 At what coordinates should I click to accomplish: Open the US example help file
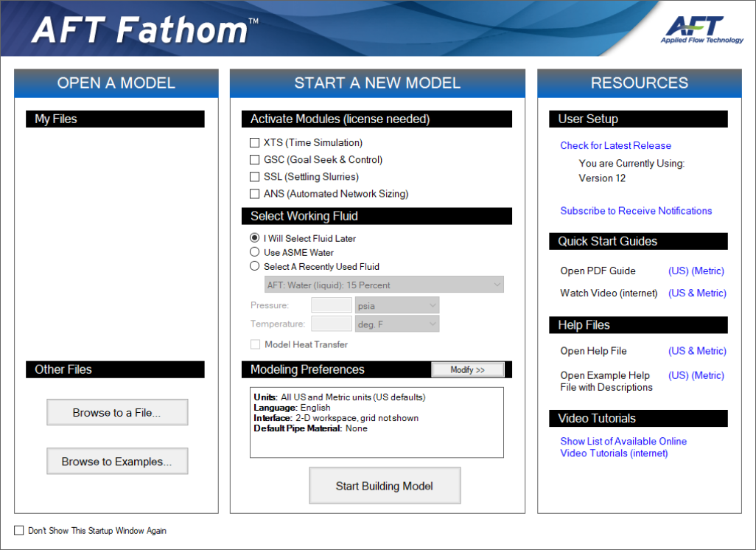pyautogui.click(x=678, y=375)
